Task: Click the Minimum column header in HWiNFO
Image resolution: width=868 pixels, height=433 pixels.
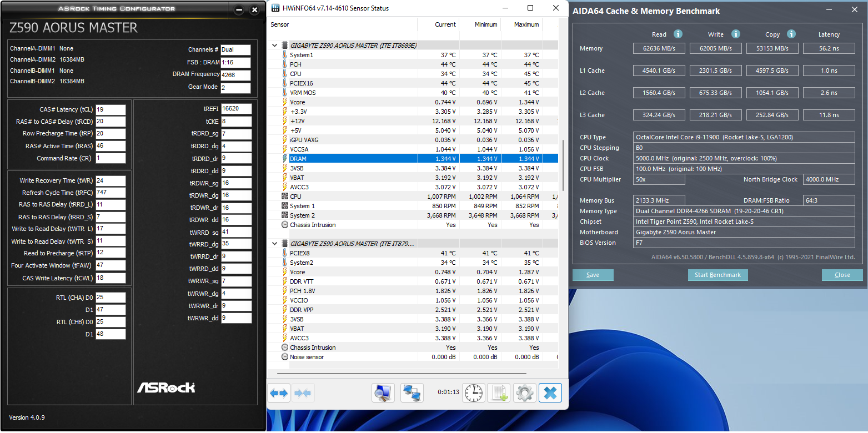Action: pos(480,24)
